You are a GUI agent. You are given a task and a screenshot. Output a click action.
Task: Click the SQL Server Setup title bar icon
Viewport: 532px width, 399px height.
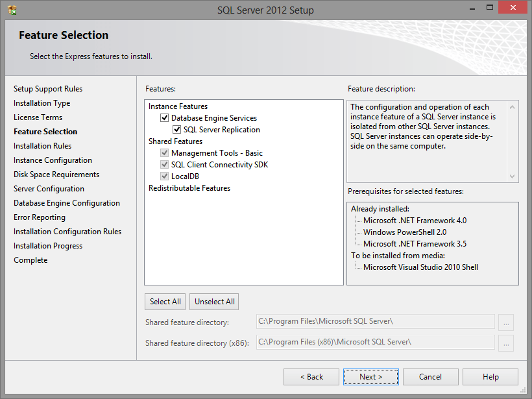pos(12,10)
